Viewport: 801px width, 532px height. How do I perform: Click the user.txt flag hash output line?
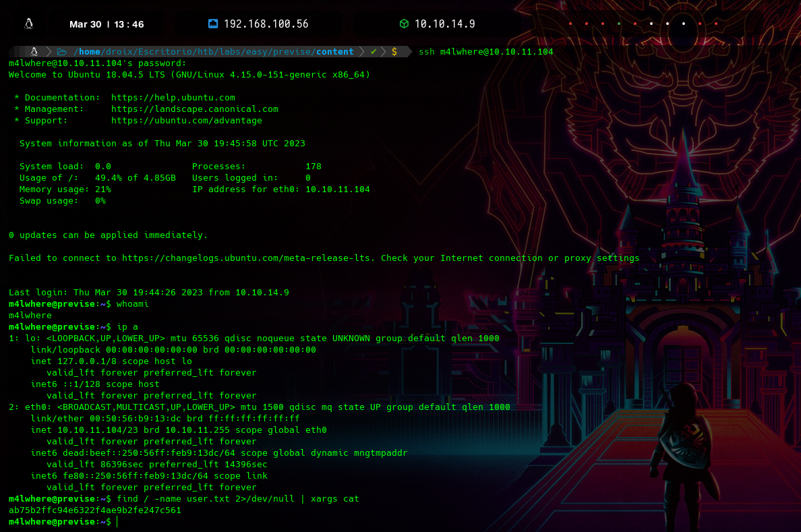click(94, 510)
